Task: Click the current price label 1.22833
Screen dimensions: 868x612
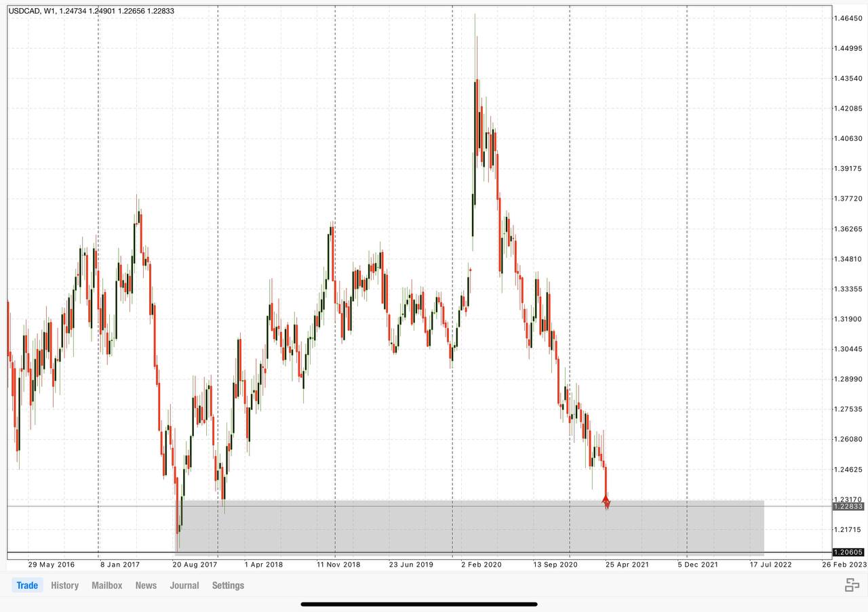Action: tap(848, 506)
